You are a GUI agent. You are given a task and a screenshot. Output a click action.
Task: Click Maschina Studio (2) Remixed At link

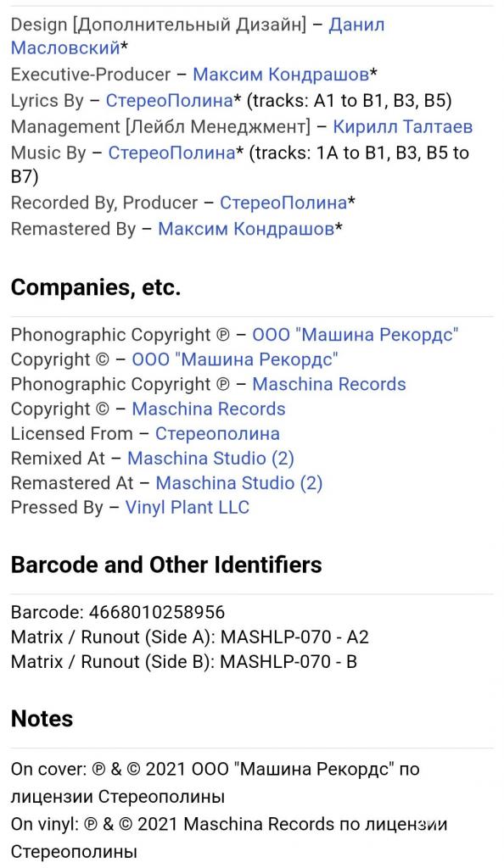tap(210, 459)
